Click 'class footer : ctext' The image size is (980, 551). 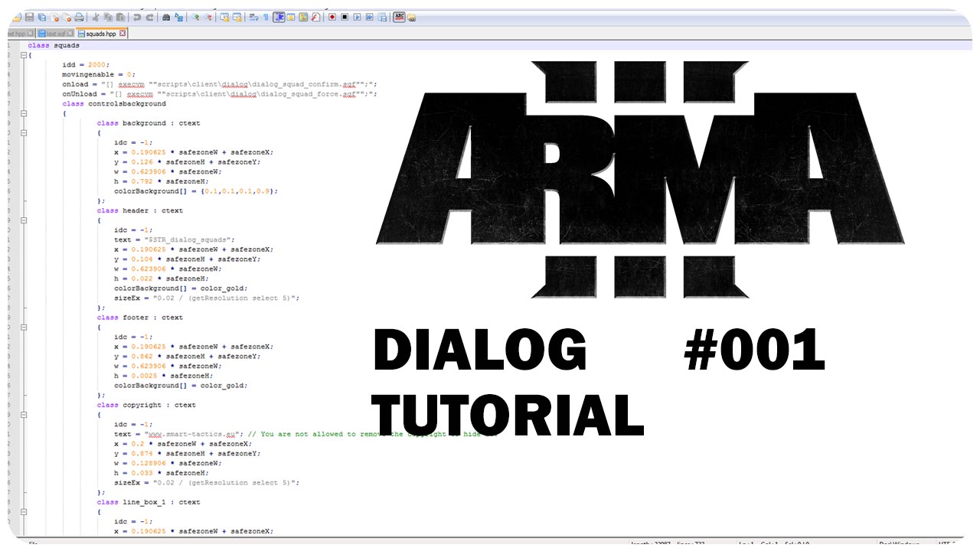click(140, 317)
